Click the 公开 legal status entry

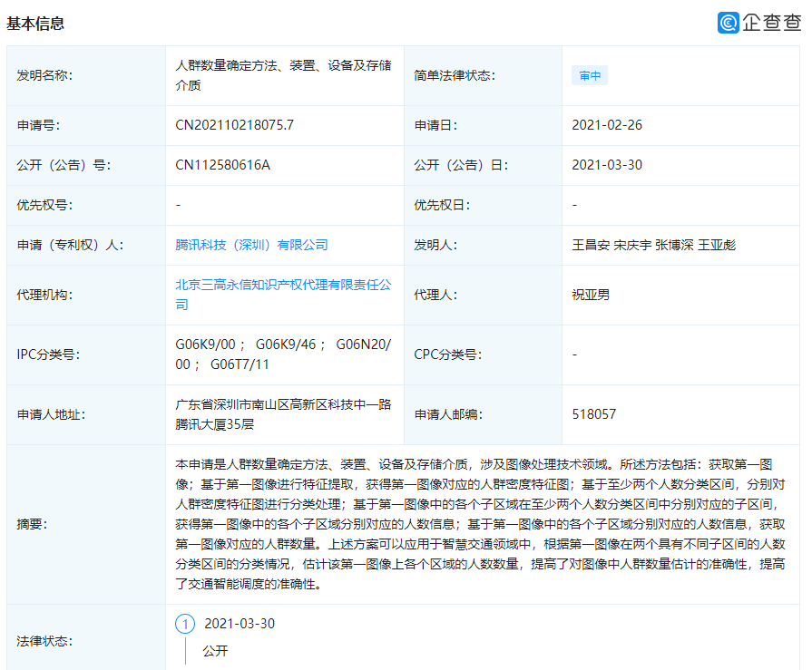215,651
